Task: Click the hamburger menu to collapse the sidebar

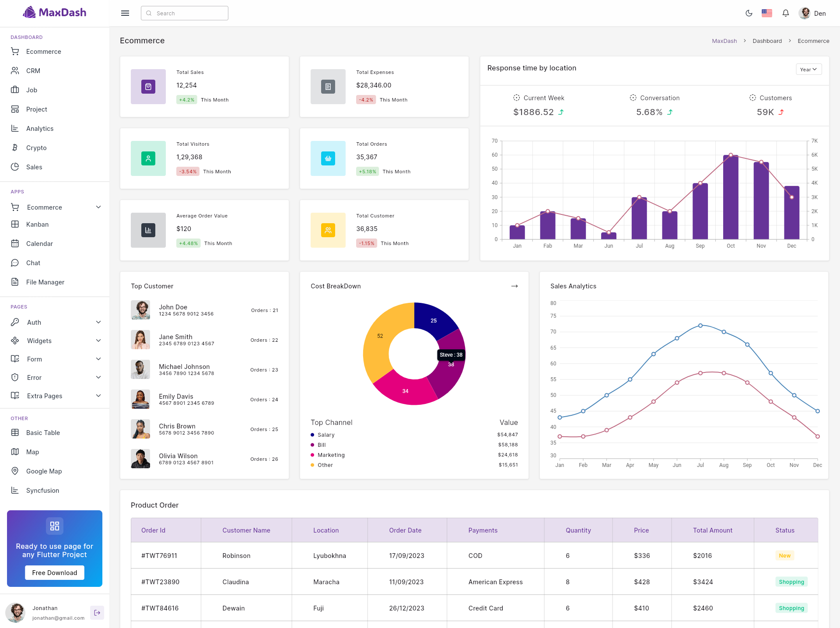Action: [125, 13]
